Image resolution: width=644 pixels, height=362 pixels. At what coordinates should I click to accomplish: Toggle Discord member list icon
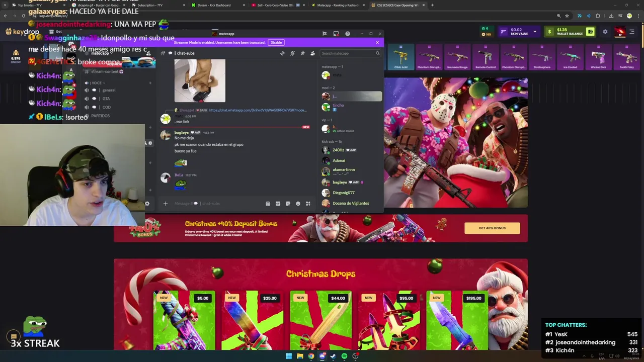(312, 53)
